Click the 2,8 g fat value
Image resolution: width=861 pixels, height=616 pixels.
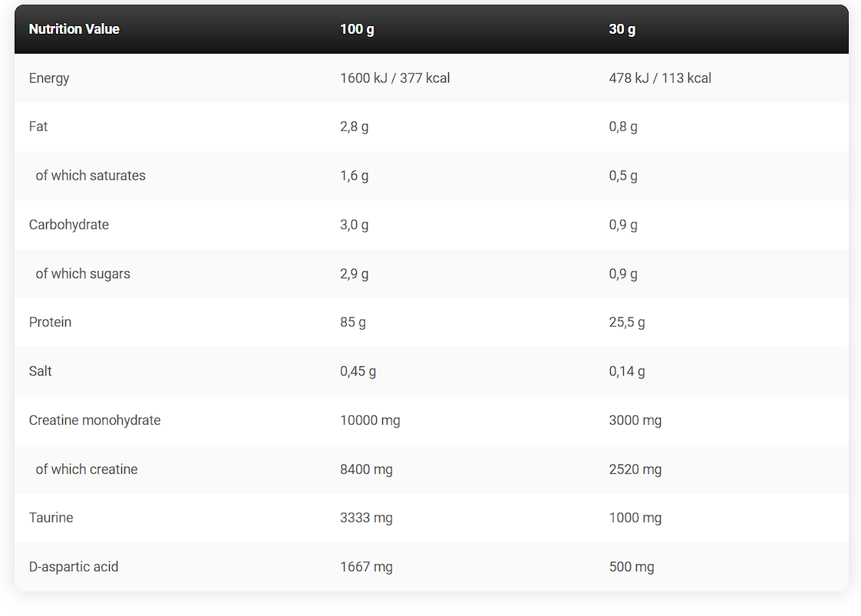point(355,127)
